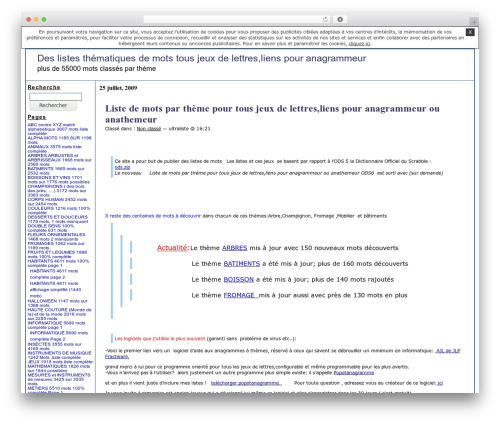Image resolution: width=500 pixels, height=423 pixels.
Task: Open sidebar page 'COULEURS'
Action: (x=59, y=210)
